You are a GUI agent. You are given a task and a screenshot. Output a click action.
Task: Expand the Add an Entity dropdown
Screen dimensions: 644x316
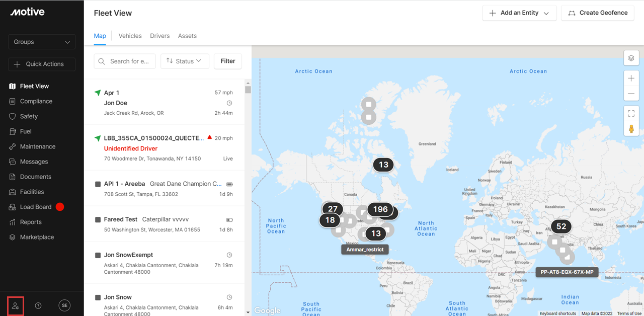pos(519,13)
